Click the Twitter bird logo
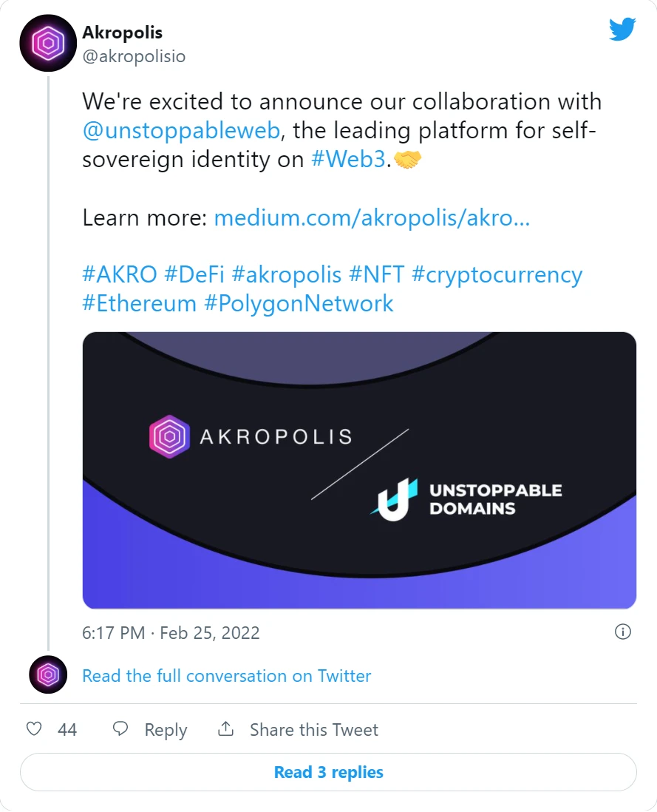657x812 pixels. pyautogui.click(x=622, y=29)
